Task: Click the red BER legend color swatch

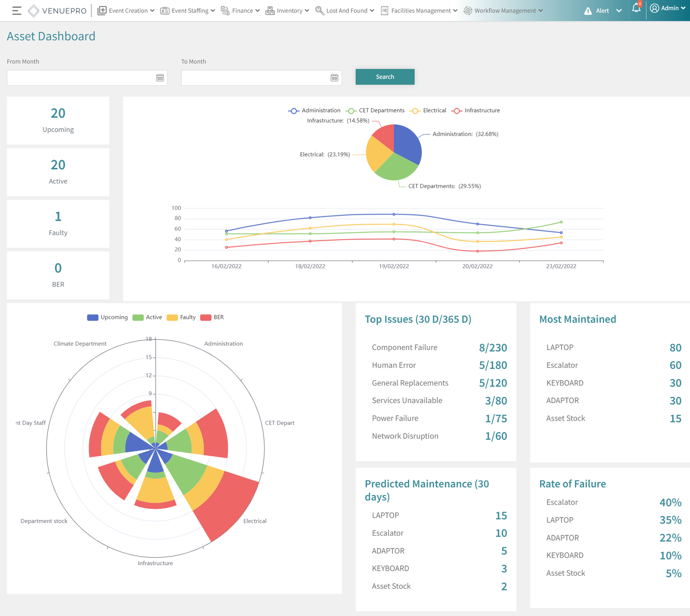Action: pyautogui.click(x=206, y=317)
